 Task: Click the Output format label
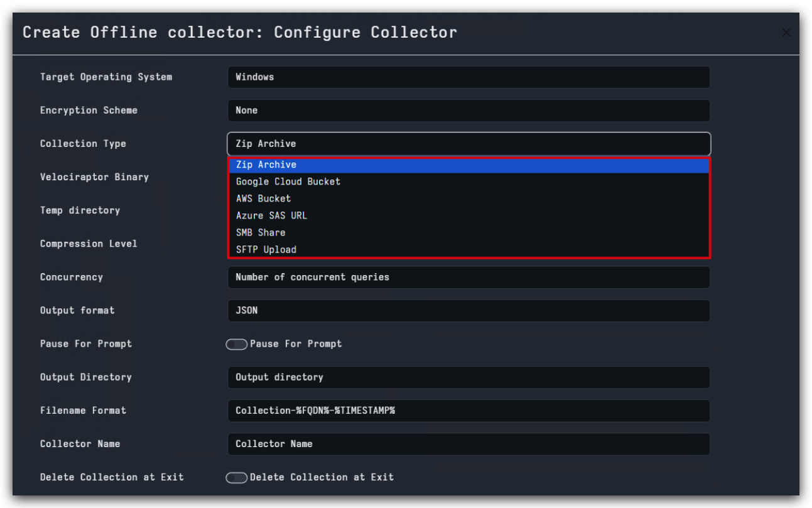(77, 311)
